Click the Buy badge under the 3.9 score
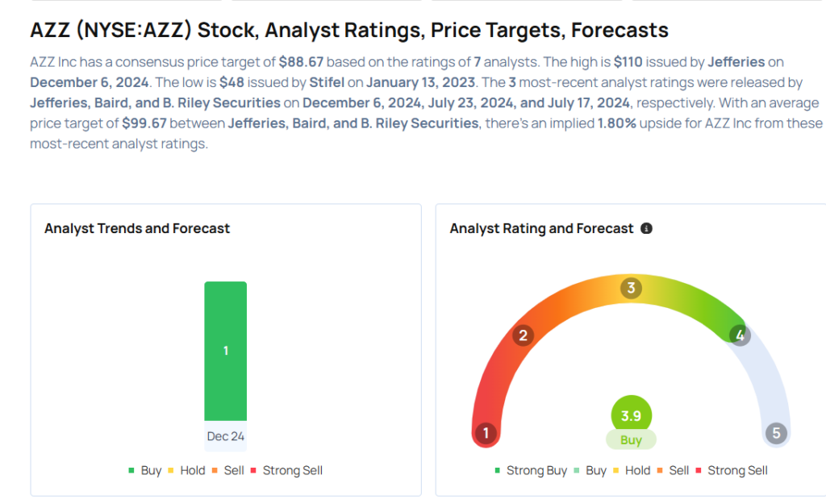826x504 pixels. coord(631,440)
